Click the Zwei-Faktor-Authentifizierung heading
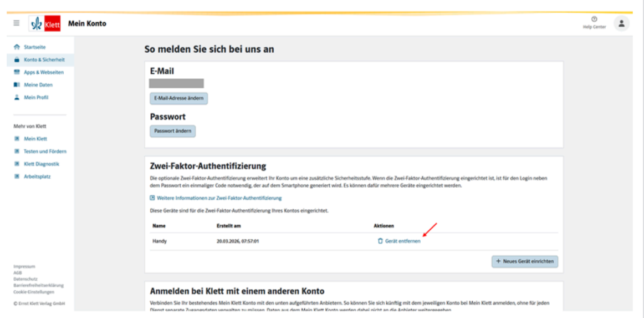This screenshot has height=318, width=644. (x=208, y=166)
